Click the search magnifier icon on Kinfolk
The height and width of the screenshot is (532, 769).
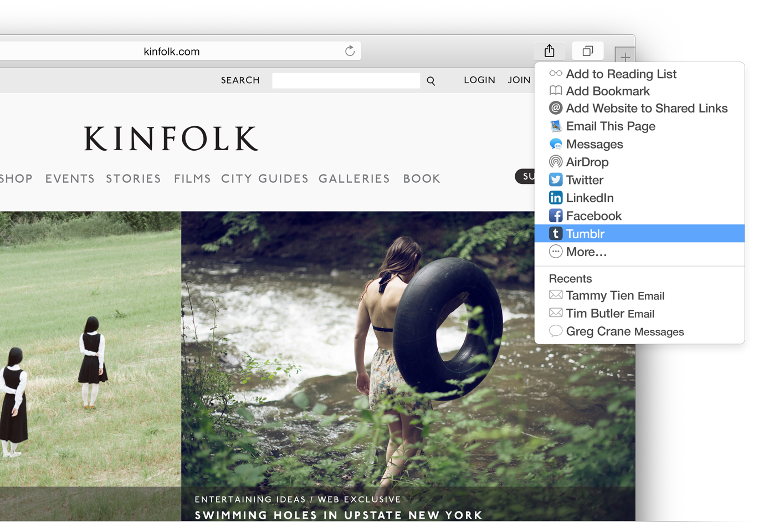tap(431, 81)
